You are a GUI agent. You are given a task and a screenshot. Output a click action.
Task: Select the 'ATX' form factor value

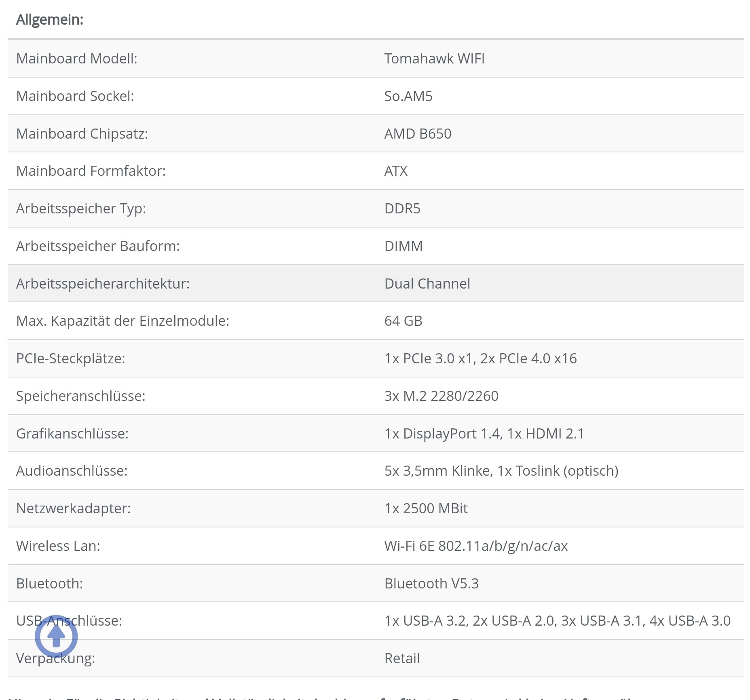click(396, 171)
